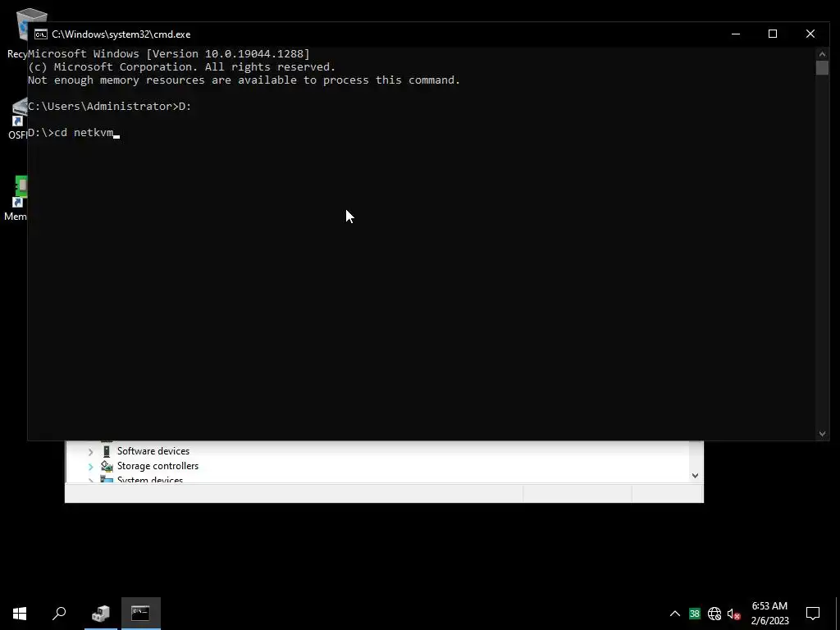Switch to Device Manager taskbar icon
Image resolution: width=840 pixels, height=630 pixels.
101,614
